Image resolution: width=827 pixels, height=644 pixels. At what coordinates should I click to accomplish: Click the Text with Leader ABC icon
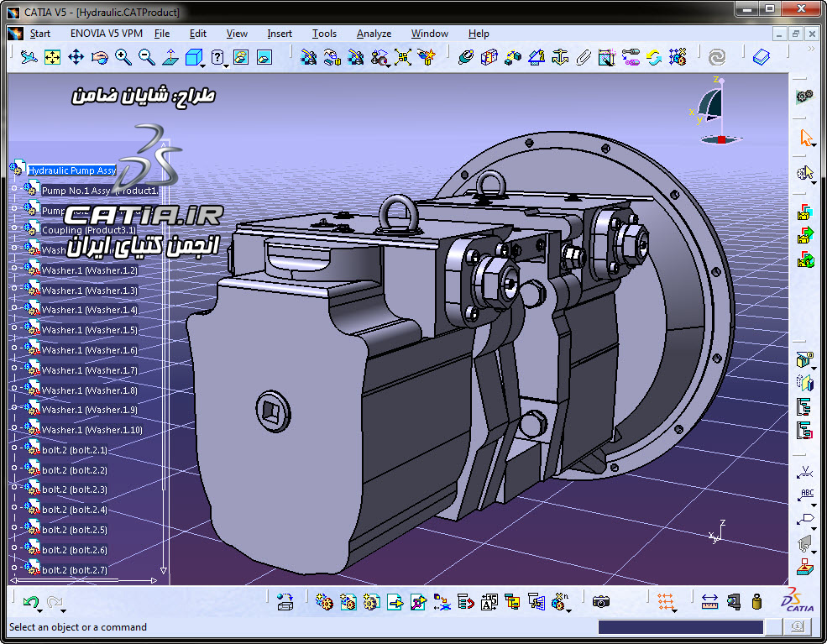(805, 495)
